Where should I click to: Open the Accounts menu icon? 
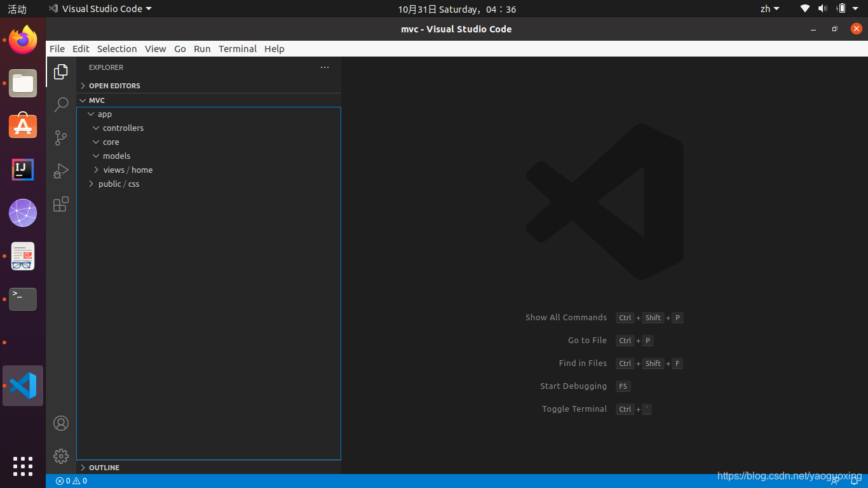[x=61, y=423]
